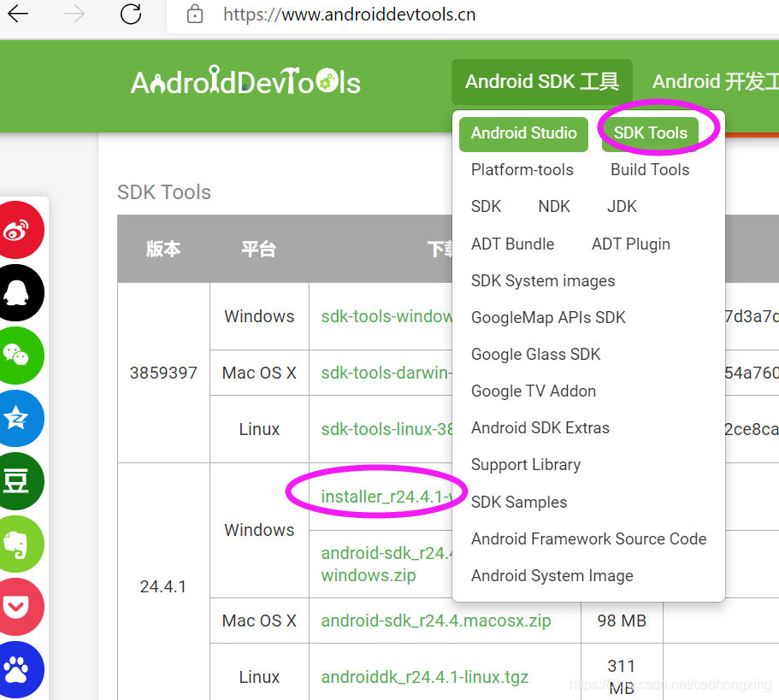Select Android Studio in the dropdown
This screenshot has height=700, width=779.
523,133
